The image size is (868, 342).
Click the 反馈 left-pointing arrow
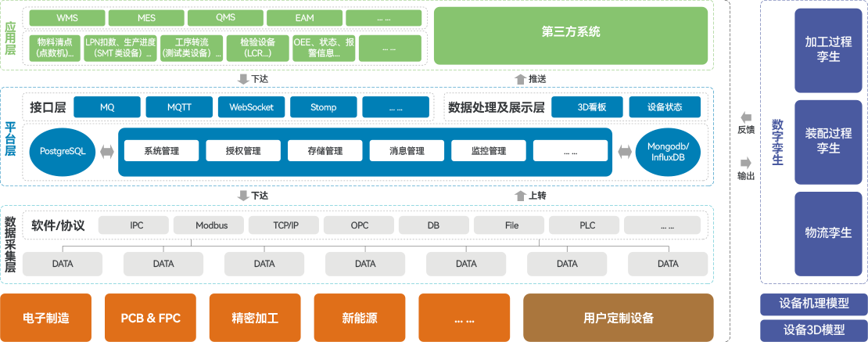pyautogui.click(x=745, y=115)
